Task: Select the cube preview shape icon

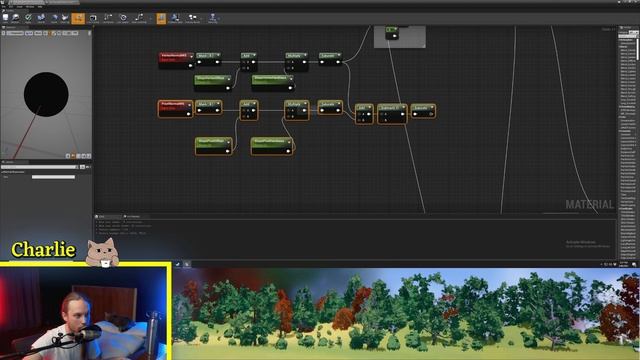Action: (x=84, y=156)
